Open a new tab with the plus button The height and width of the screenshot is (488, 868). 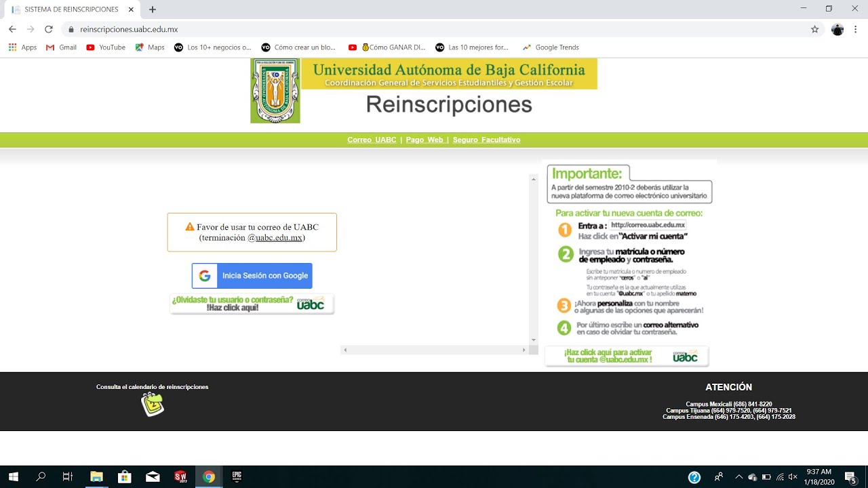pyautogui.click(x=153, y=9)
